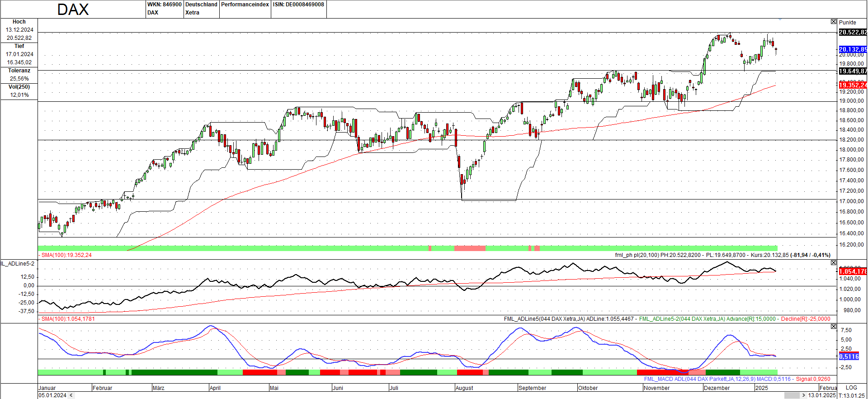868x399 pixels.
Task: Click the blue 20.132,85 current price tag
Action: (x=853, y=49)
